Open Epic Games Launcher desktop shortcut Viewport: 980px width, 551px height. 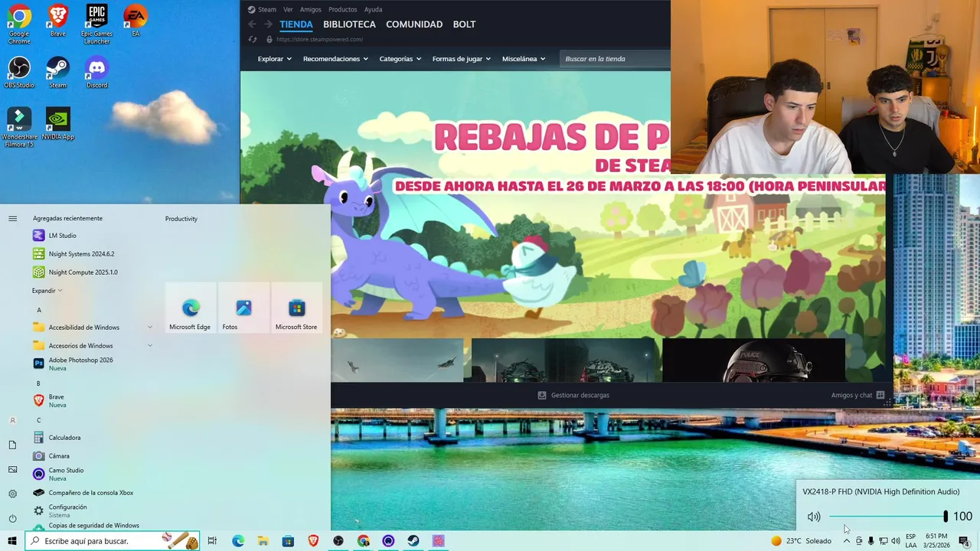(x=96, y=24)
